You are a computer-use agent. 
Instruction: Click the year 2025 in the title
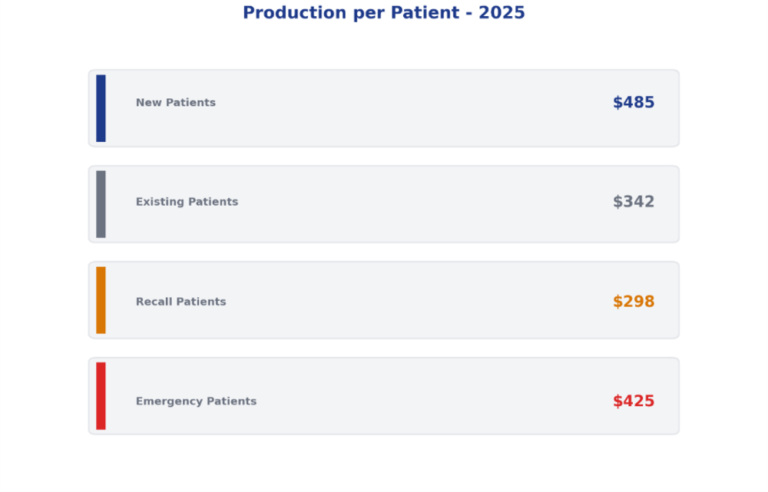point(501,13)
